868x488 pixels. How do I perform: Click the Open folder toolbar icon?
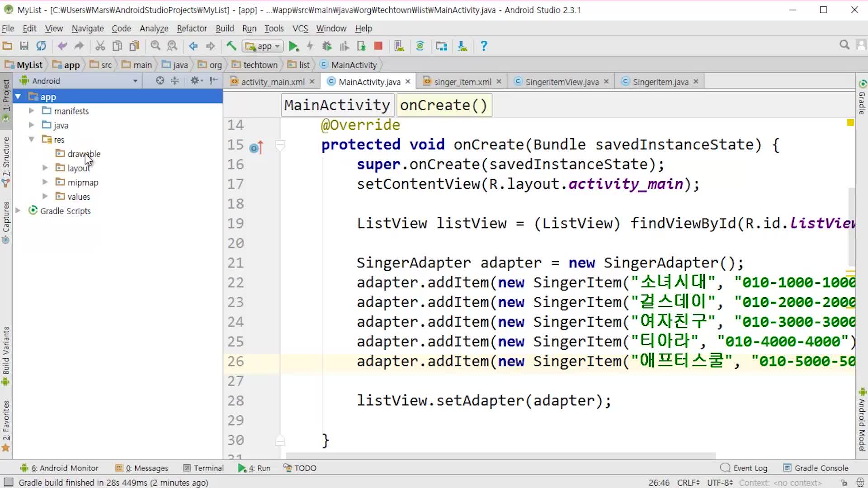7,46
